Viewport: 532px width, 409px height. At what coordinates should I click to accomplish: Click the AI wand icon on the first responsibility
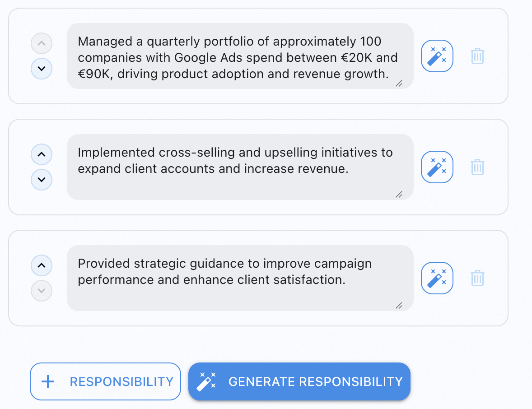pyautogui.click(x=437, y=56)
